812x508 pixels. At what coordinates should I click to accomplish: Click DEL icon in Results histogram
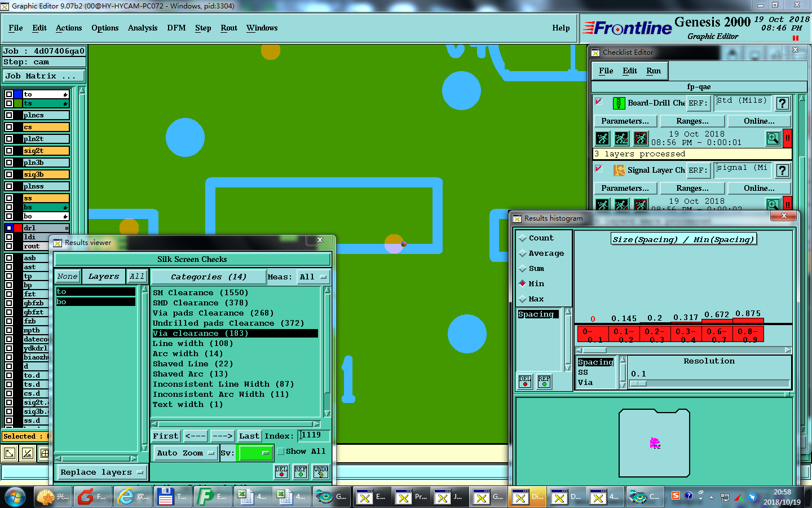[525, 382]
